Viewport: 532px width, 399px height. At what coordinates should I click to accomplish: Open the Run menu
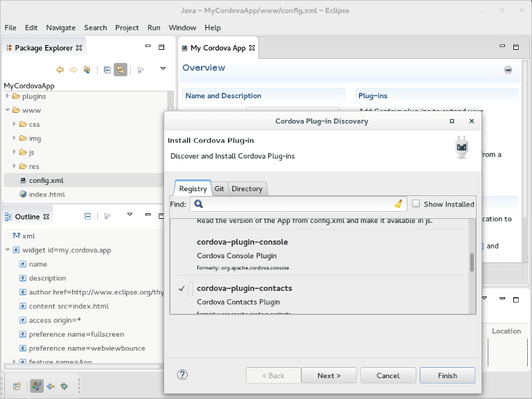point(154,28)
